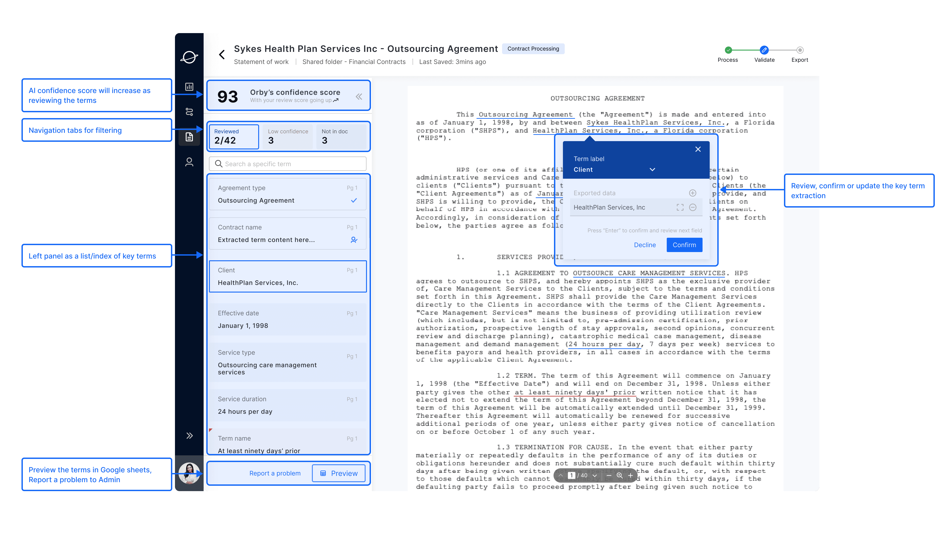This screenshot has width=950, height=560.
Task: Click the Search a specific term field
Action: tap(288, 164)
